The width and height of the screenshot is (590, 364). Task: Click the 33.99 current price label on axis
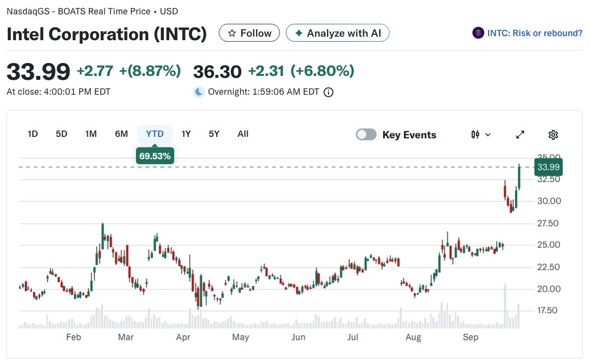click(548, 167)
